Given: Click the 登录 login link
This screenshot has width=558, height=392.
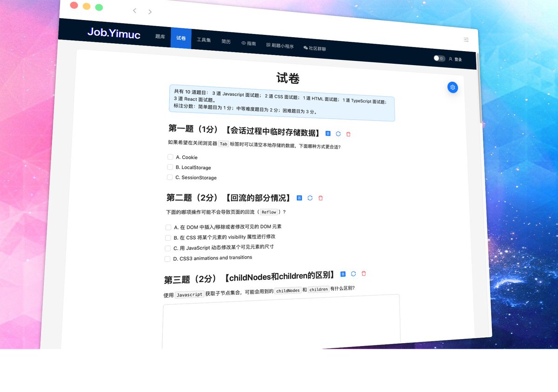Looking at the screenshot, I should click(455, 60).
